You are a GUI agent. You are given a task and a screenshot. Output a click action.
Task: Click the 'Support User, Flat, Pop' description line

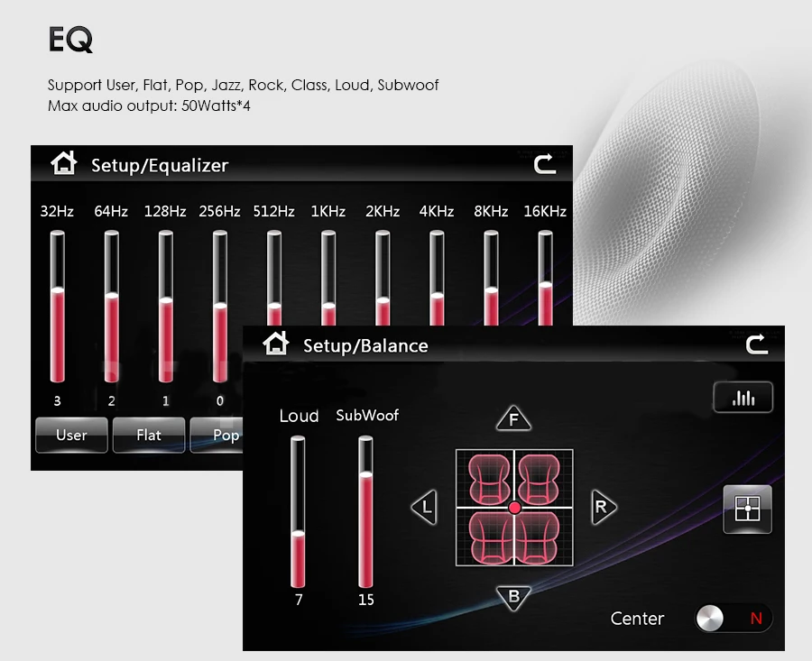244,85
